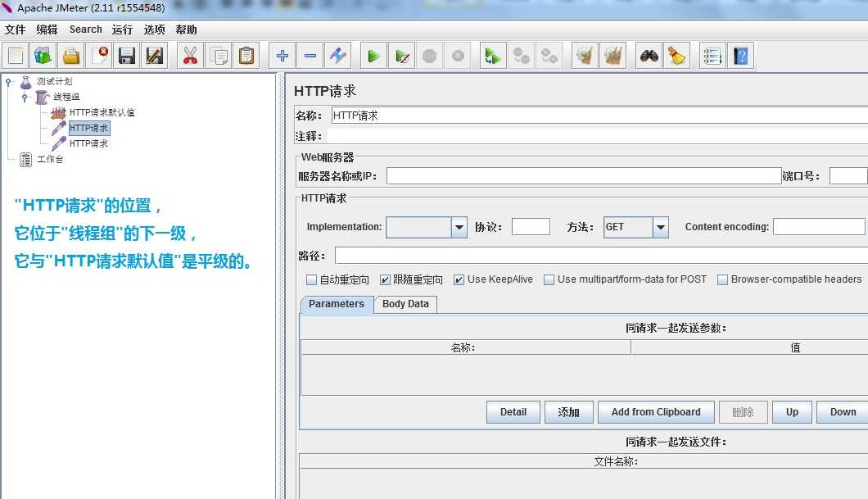The width and height of the screenshot is (868, 499).
Task: Enable the 自动重定向 checkbox
Action: click(312, 279)
